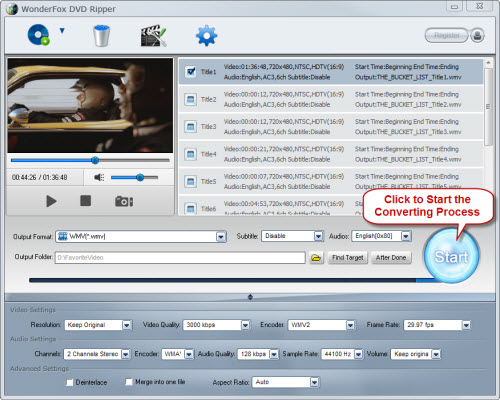Viewport: 500px width, 400px height.
Task: Click the video seek bar handle
Action: pyautogui.click(x=95, y=160)
